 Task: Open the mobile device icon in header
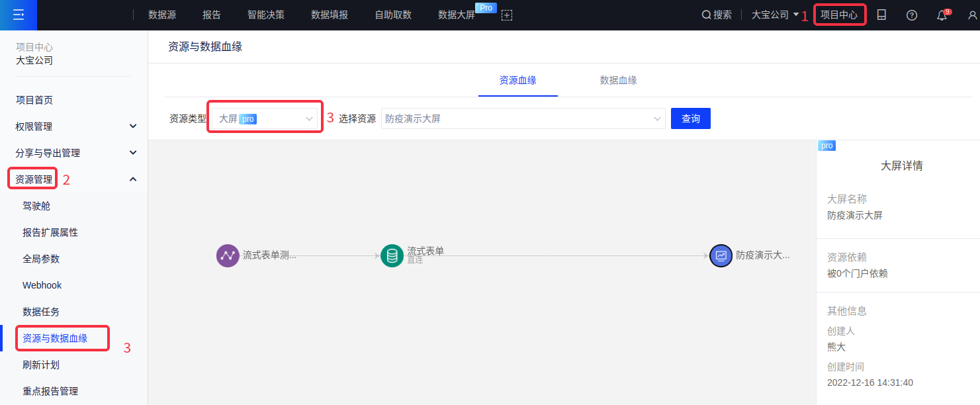[881, 15]
